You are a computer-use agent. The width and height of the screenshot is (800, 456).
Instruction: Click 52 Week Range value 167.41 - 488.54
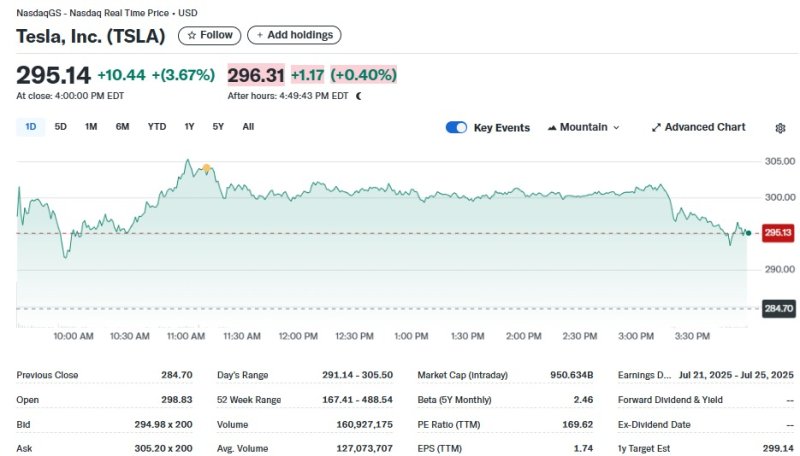[358, 400]
